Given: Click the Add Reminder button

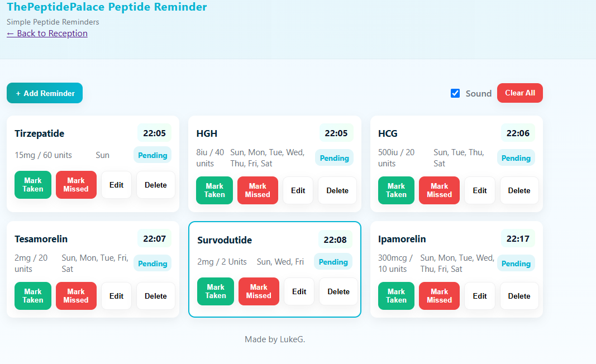Looking at the screenshot, I should (45, 93).
